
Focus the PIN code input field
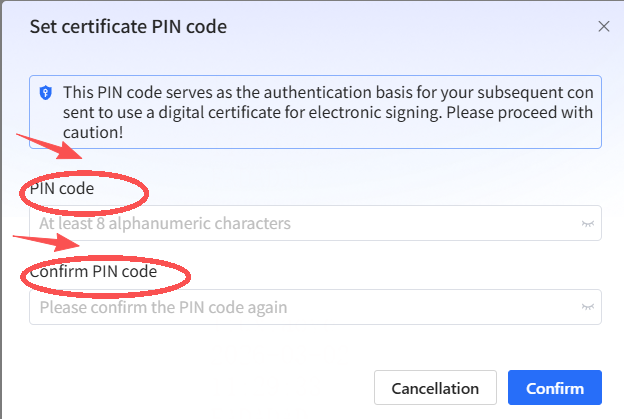coord(300,224)
